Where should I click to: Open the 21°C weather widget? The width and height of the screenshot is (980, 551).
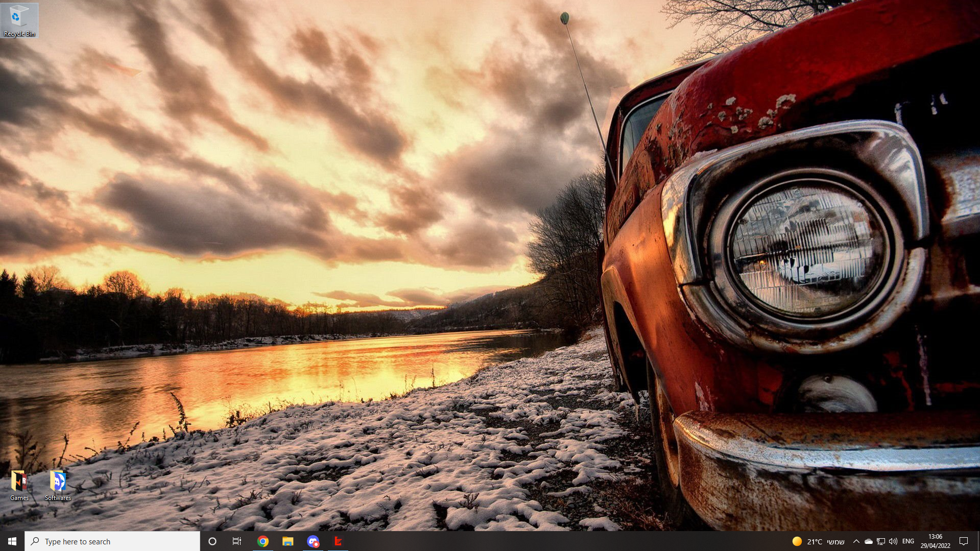pos(819,541)
